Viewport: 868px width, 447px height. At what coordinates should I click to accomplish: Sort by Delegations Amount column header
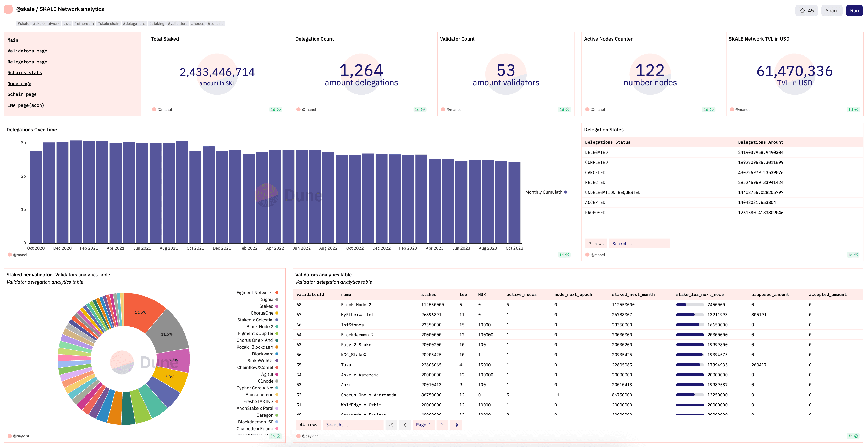[760, 142]
